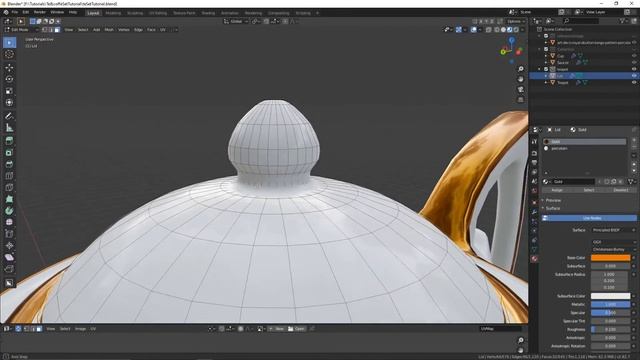Hide the Lid object in outliner
The image size is (640, 360).
point(634,76)
